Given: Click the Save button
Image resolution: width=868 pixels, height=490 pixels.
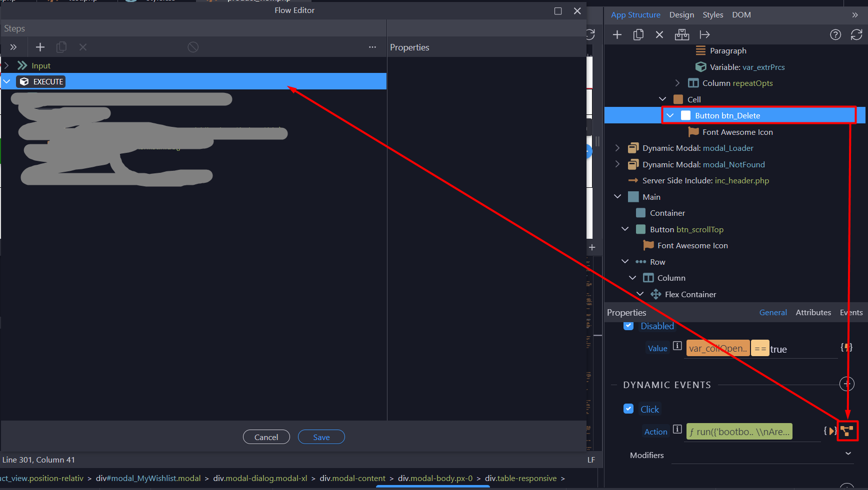Looking at the screenshot, I should click(321, 437).
